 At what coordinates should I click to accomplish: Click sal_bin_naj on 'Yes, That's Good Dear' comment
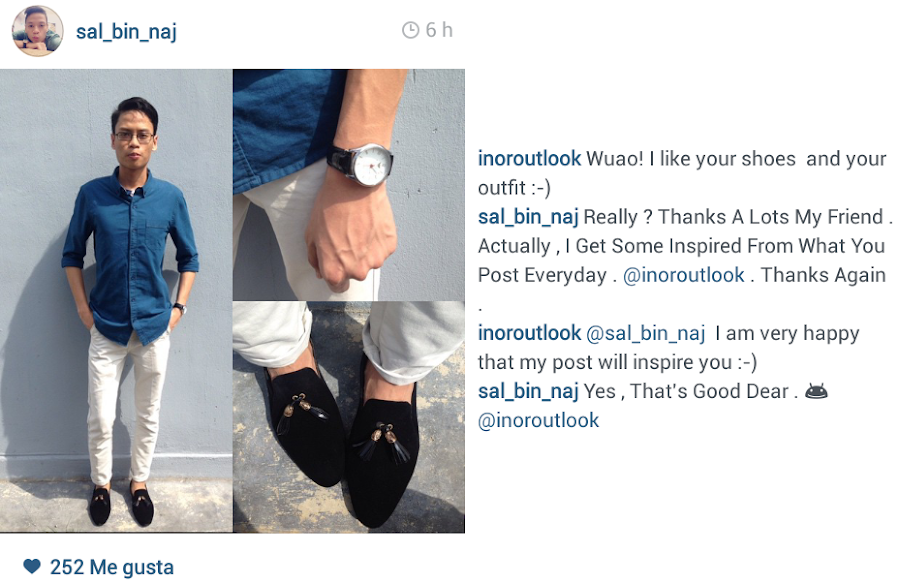(x=528, y=392)
